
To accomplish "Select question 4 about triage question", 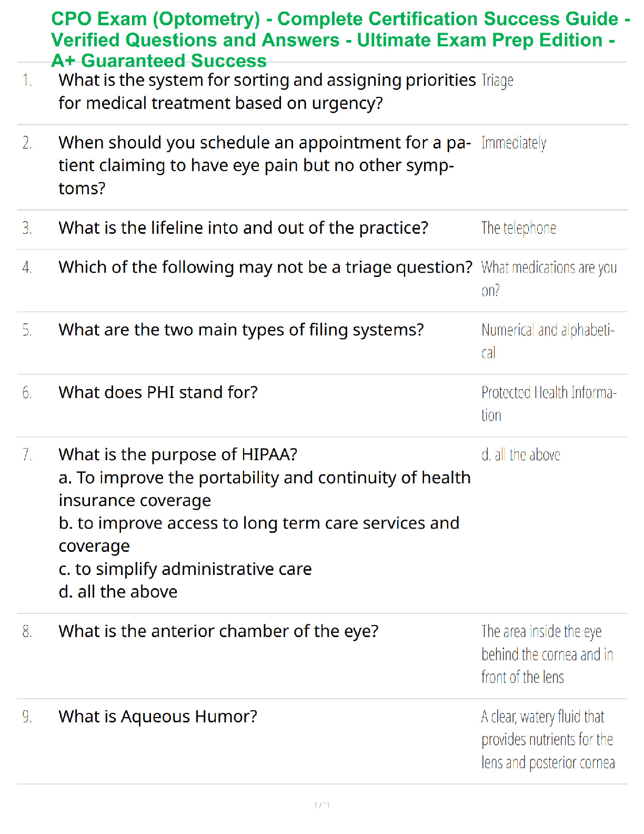I will 266,267.
